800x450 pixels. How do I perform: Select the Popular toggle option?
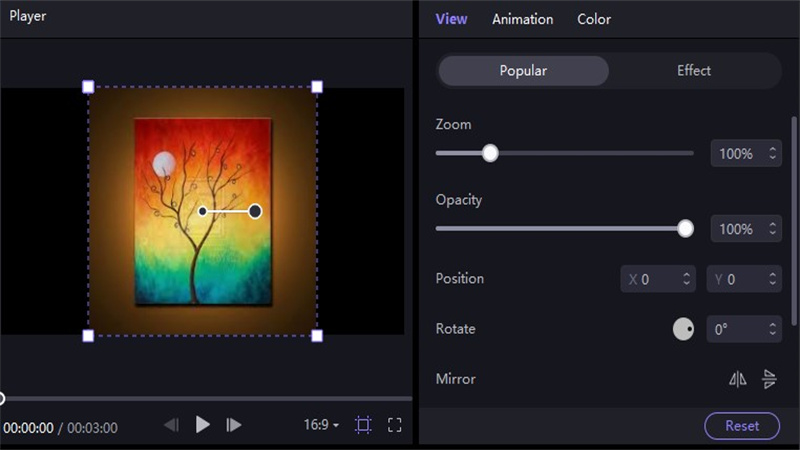(x=523, y=71)
